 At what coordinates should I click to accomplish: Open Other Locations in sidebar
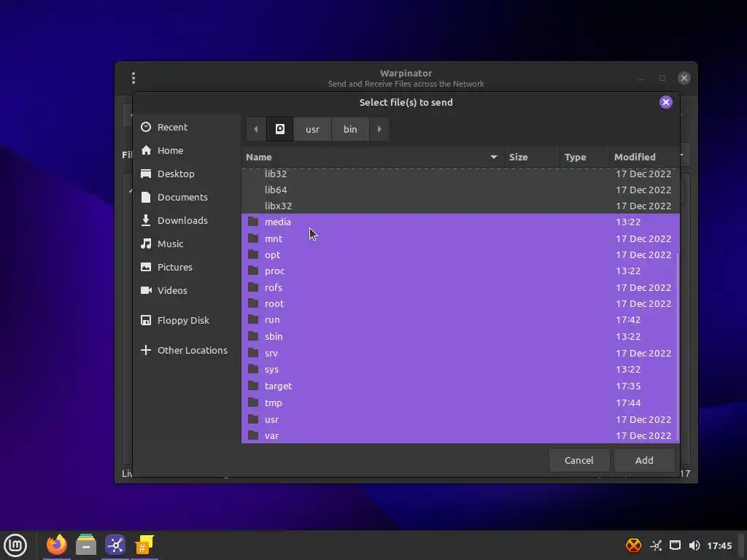click(187, 351)
